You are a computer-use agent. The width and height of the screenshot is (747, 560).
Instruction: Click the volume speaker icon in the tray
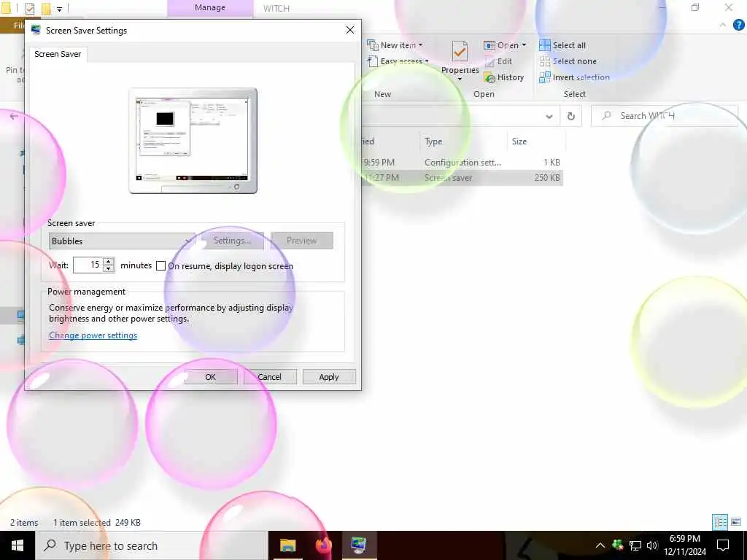[652, 545]
